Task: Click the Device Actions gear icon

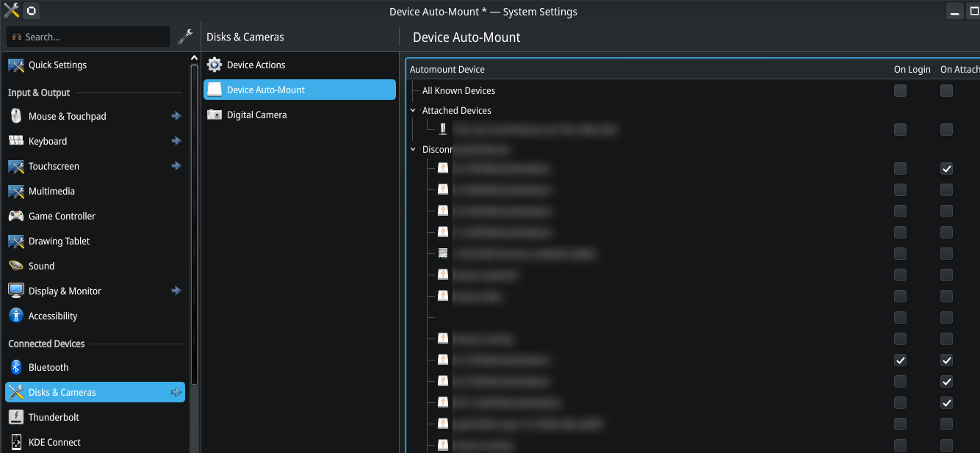Action: pyautogui.click(x=215, y=65)
